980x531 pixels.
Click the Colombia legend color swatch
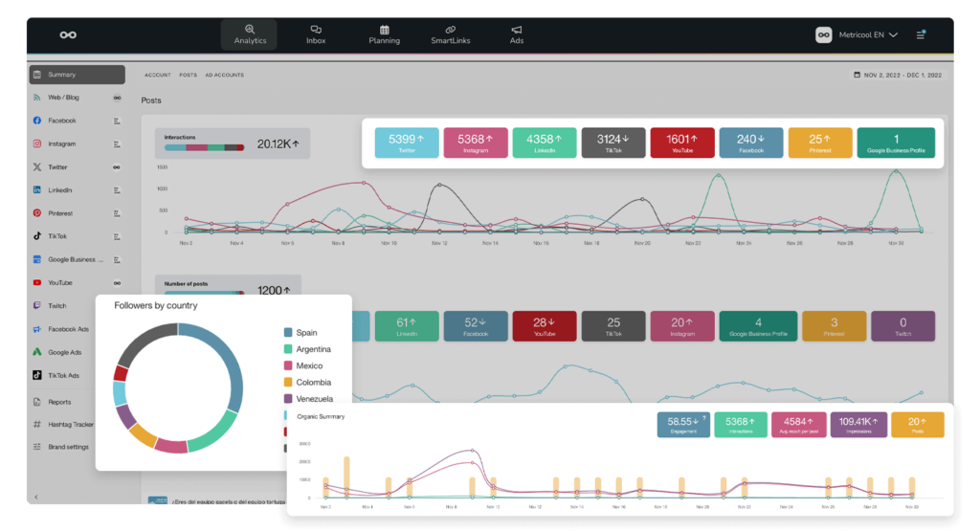pyautogui.click(x=288, y=383)
